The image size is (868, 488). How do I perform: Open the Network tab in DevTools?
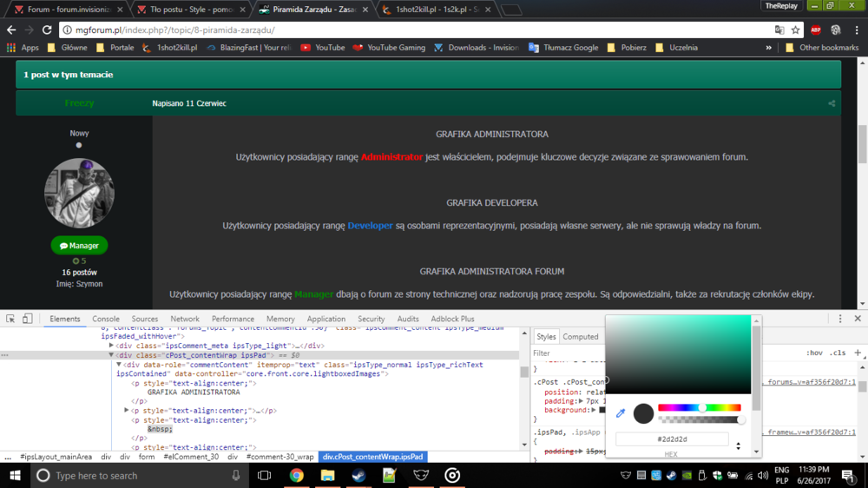[x=185, y=319]
